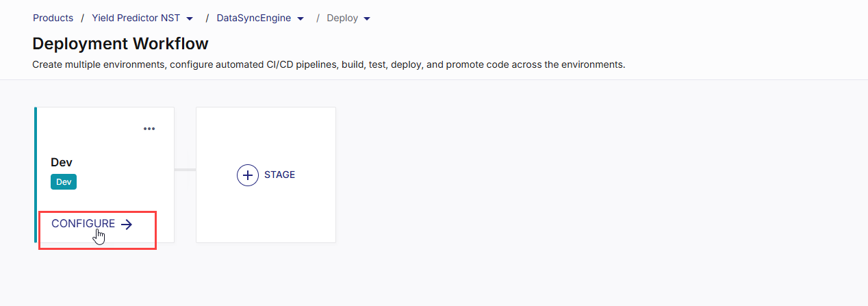This screenshot has width=868, height=306.
Task: Click the Deployment Workflow page heading
Action: 120,44
